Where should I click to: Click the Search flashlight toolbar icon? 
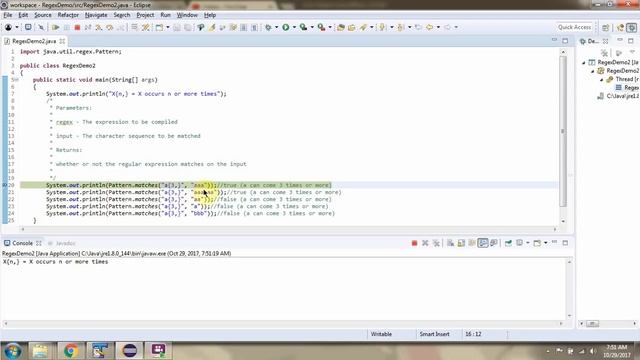363,27
